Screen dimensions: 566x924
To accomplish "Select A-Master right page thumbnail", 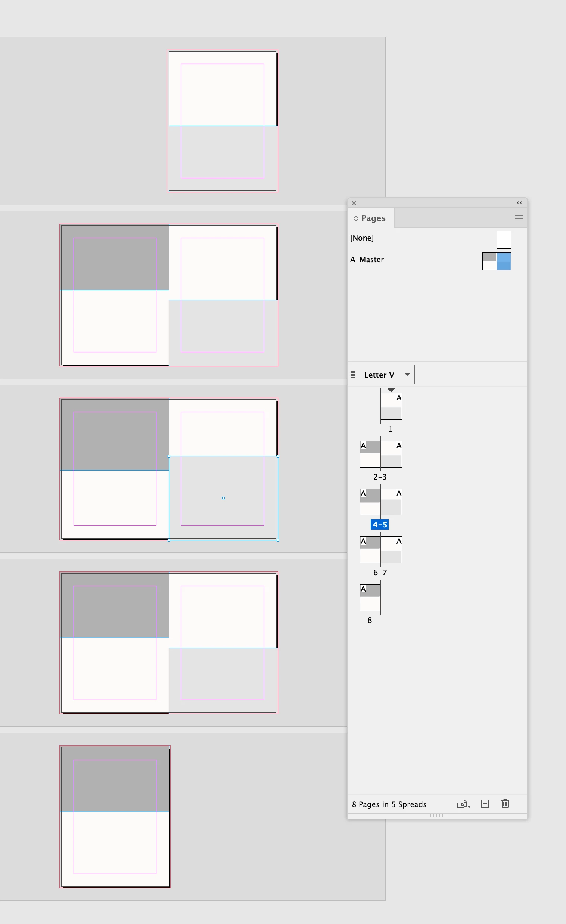I will click(504, 261).
